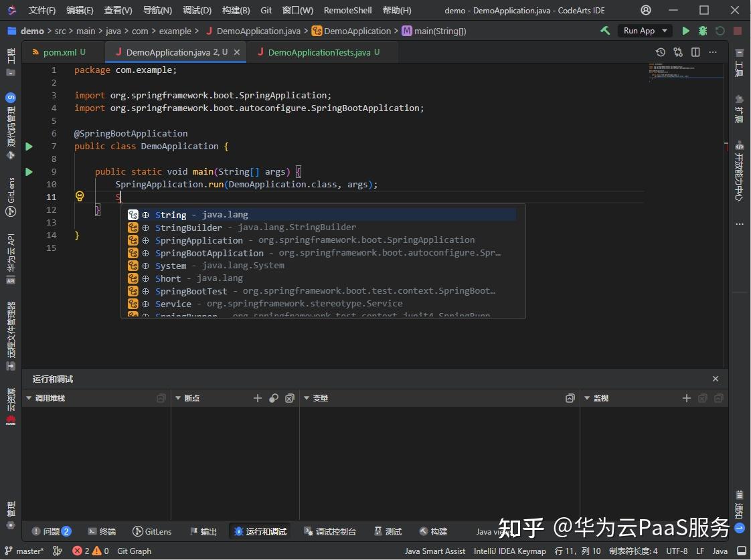Click the green Run button in toolbar
This screenshot has height=560, width=751.
point(685,31)
